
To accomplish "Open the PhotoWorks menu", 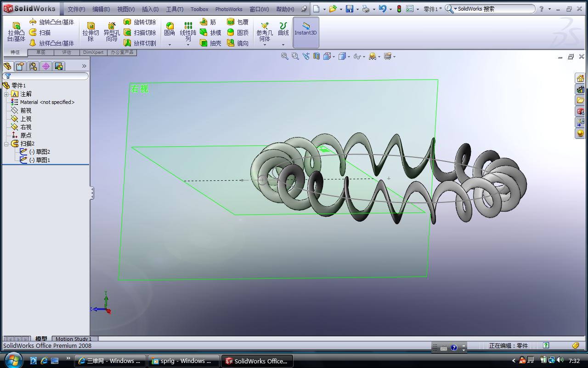I will point(229,9).
